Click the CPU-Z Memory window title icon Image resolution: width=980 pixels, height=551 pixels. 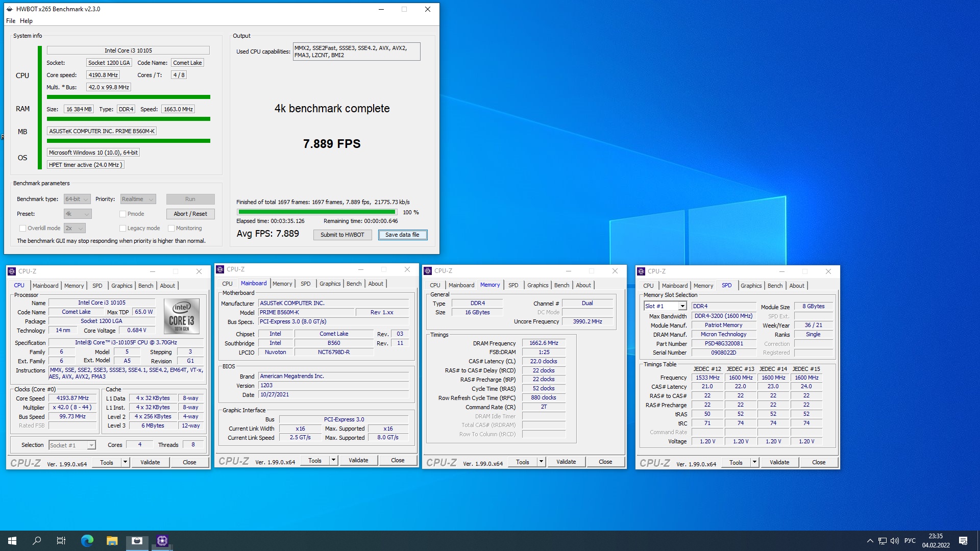tap(428, 271)
